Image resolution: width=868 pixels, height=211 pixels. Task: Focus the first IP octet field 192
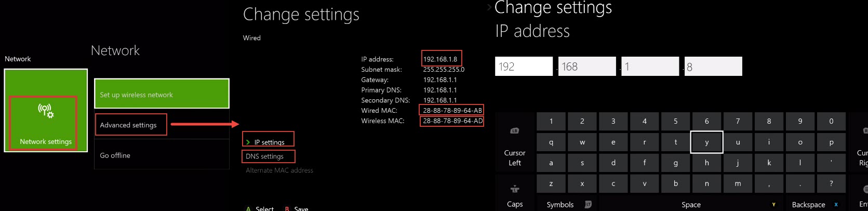[x=524, y=67]
